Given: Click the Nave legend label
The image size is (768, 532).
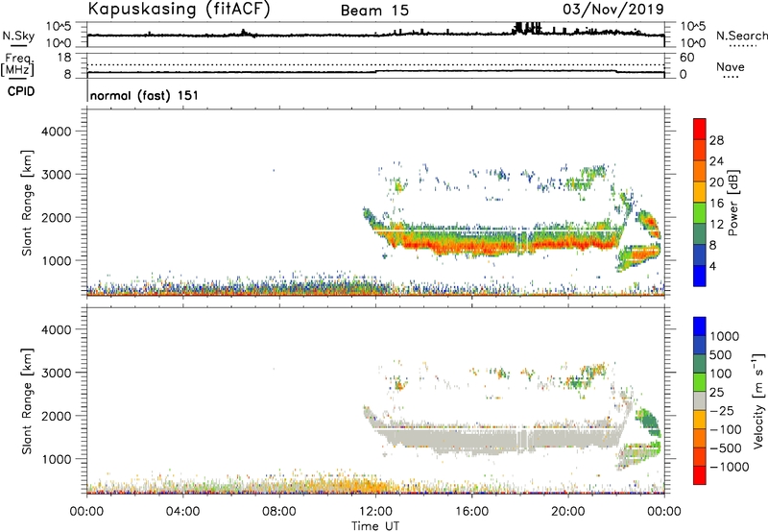Looking at the screenshot, I should coord(731,66).
